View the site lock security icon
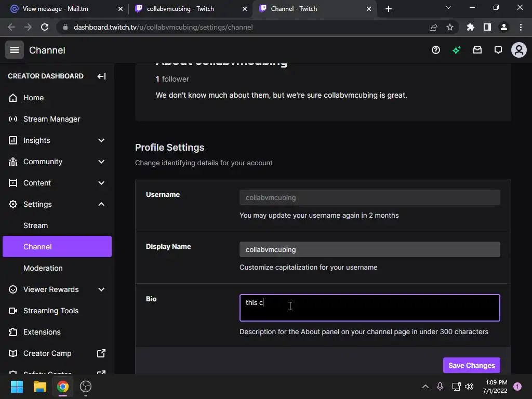This screenshot has height=399, width=532. [x=65, y=27]
